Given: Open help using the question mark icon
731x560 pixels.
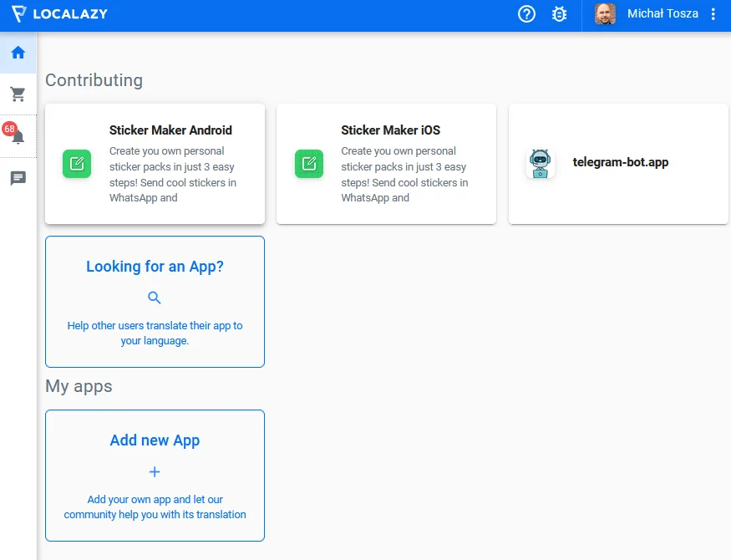Looking at the screenshot, I should pos(526,13).
